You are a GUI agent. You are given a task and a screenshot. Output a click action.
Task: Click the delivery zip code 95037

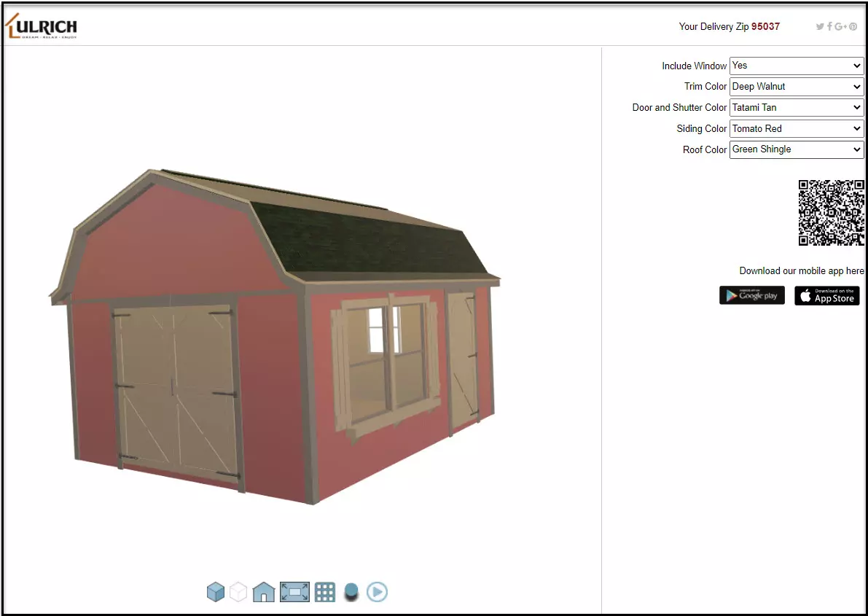tap(765, 26)
